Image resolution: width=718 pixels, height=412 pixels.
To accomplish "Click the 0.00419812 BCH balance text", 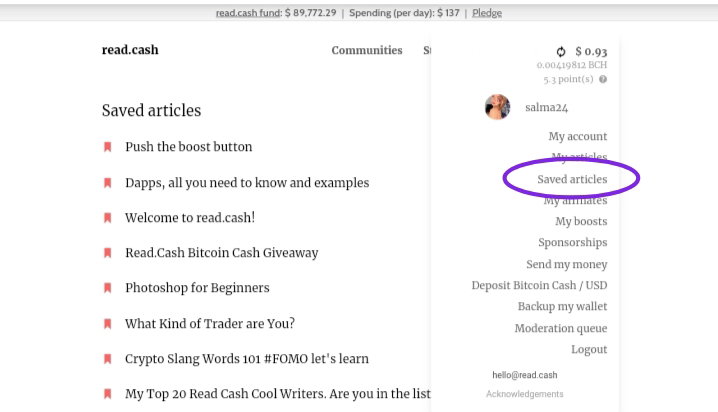I will (572, 65).
